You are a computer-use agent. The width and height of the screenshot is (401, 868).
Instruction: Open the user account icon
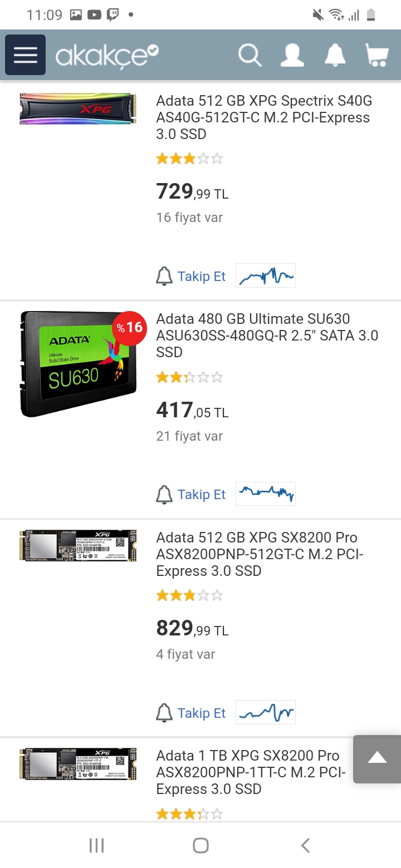point(292,55)
